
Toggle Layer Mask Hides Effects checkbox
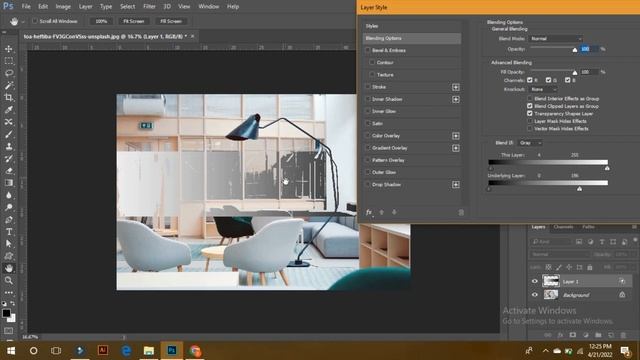click(x=530, y=121)
